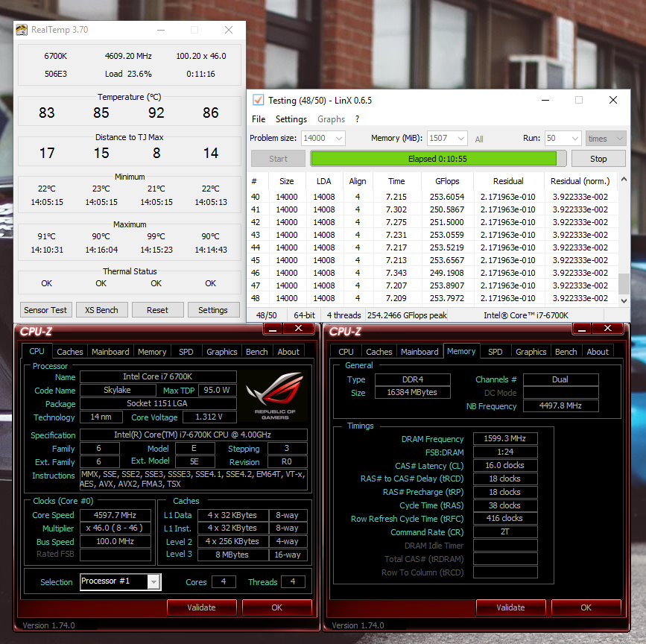Click the Sensor Test button in RealTemp
This screenshot has width=646, height=644.
point(45,310)
